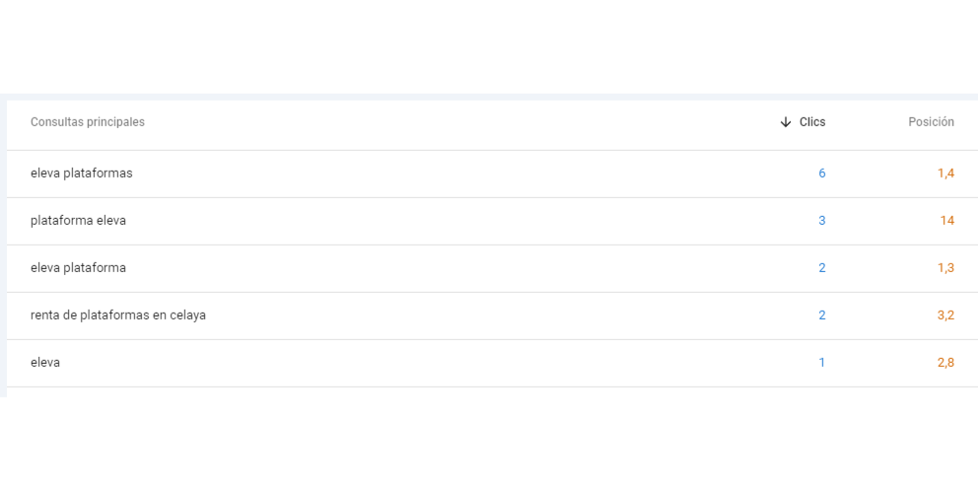
Task: Click the 6 clicks value for eleva plataformas
Action: pyautogui.click(x=821, y=174)
